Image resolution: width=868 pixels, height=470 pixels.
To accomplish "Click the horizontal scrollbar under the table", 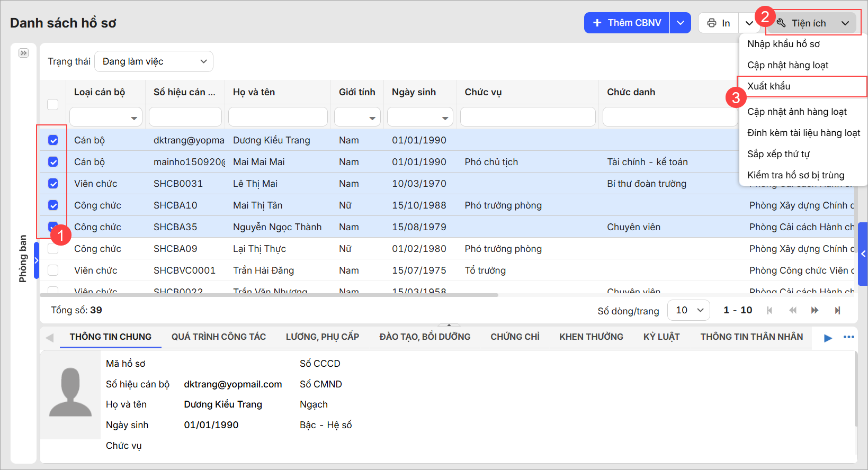I will pos(269,295).
